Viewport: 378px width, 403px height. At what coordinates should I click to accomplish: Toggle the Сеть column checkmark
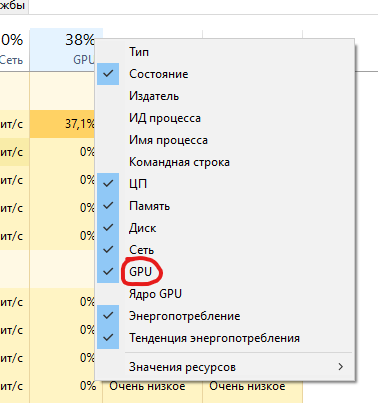pyautogui.click(x=225, y=250)
